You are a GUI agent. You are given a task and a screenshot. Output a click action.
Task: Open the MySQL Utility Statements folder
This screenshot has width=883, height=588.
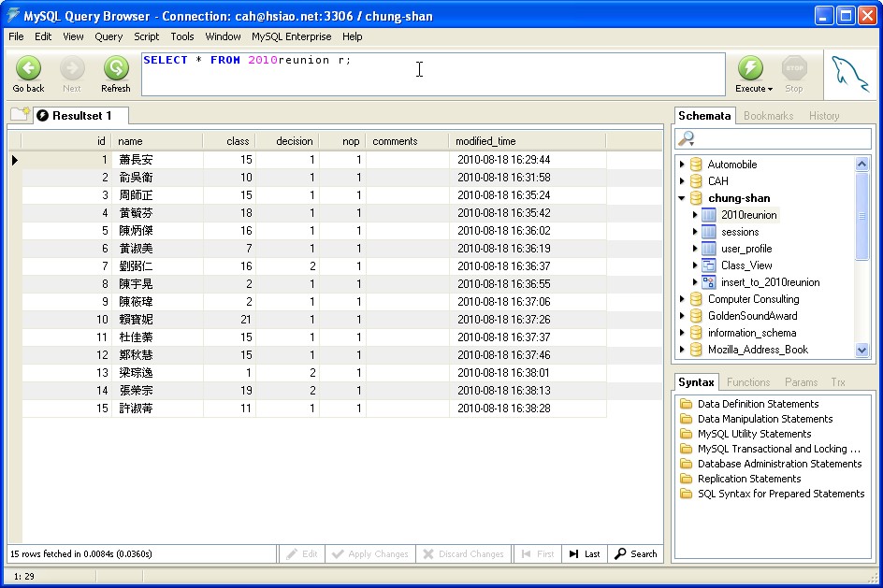coord(686,434)
